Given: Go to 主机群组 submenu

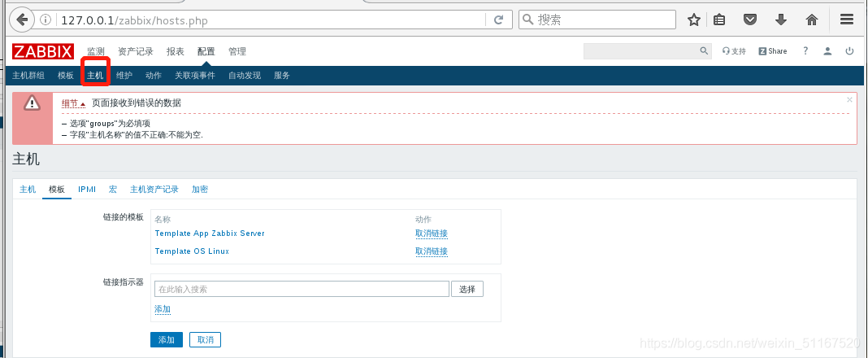Looking at the screenshot, I should tap(28, 76).
